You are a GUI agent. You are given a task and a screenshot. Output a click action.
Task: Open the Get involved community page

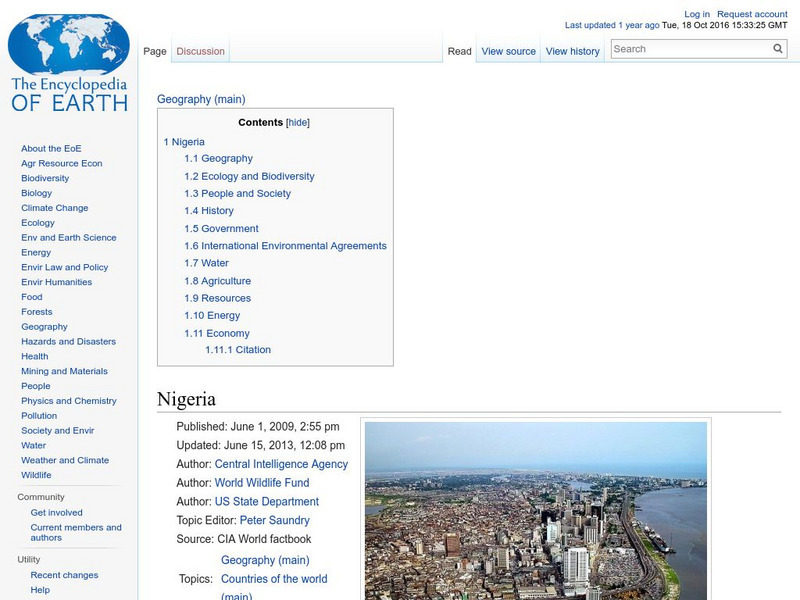click(x=56, y=511)
